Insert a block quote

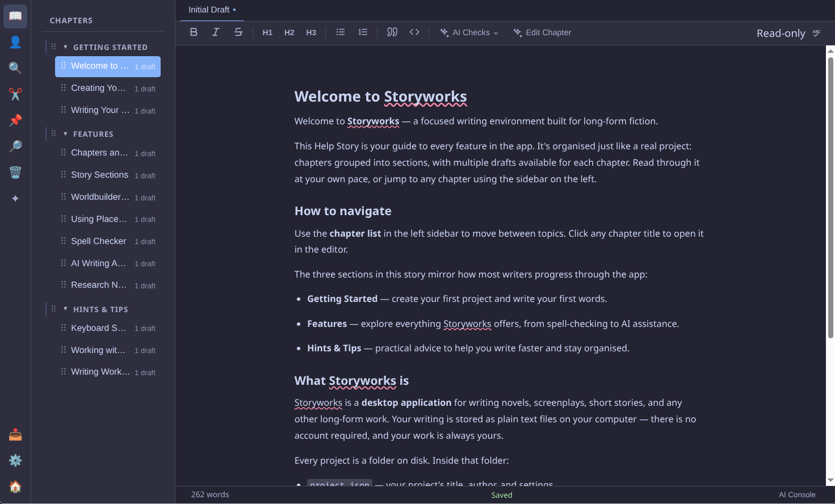coord(392,32)
